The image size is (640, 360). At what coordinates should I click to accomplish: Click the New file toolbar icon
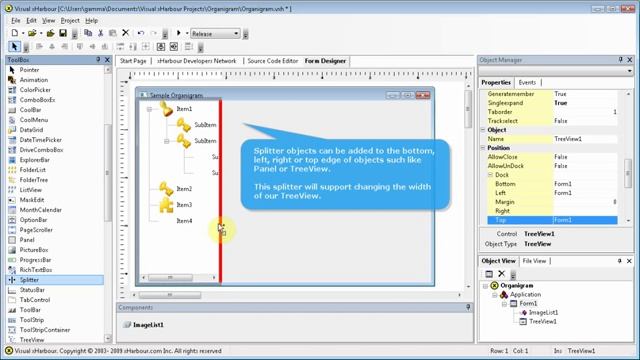[15, 33]
